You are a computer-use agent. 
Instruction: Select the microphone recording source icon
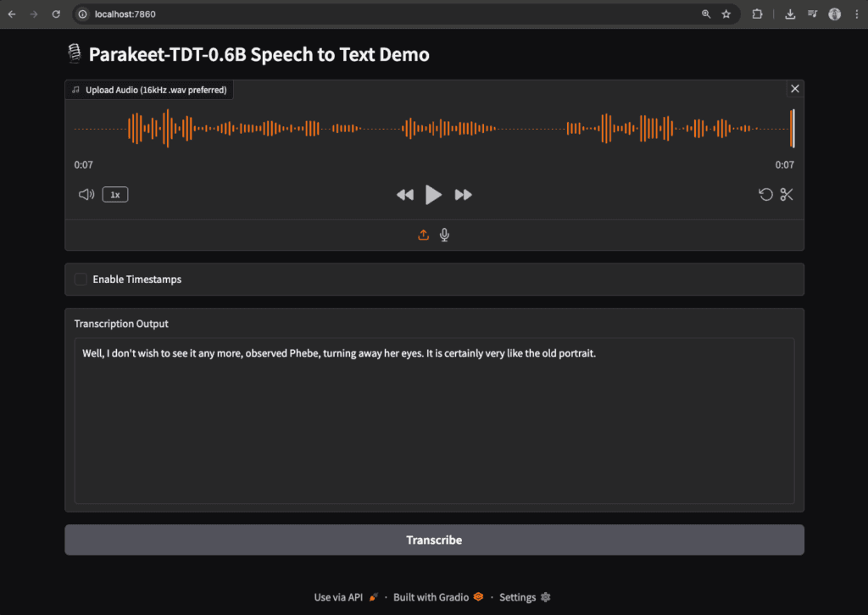point(444,235)
